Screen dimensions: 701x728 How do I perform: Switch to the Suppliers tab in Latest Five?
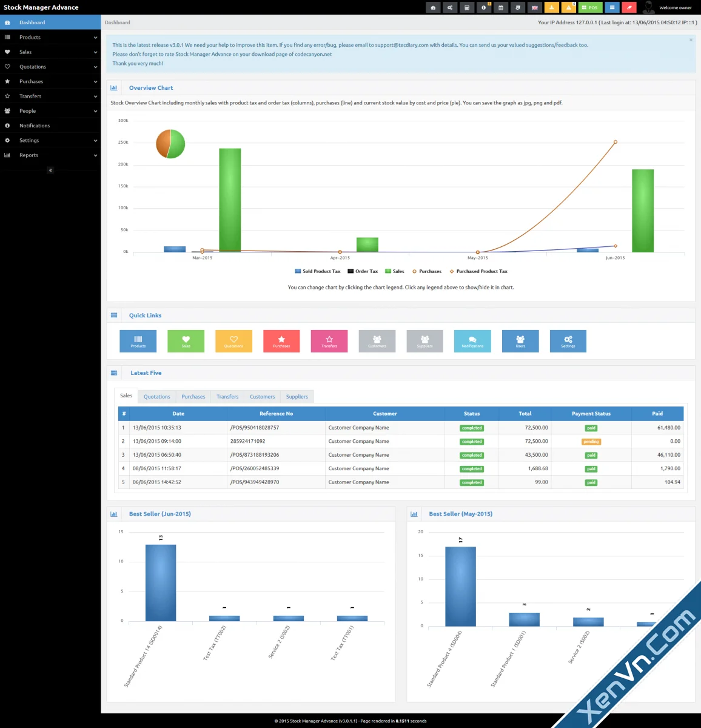click(297, 396)
